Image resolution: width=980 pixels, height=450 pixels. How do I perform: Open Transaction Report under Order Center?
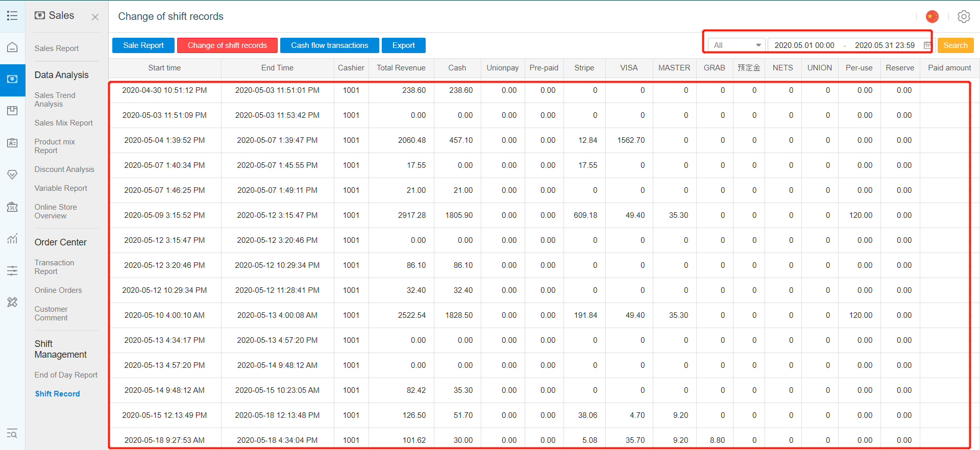tap(54, 267)
